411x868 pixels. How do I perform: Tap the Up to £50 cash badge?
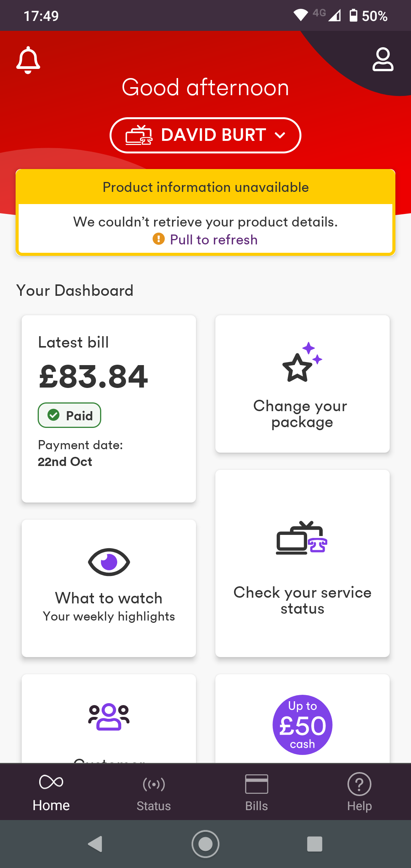click(x=303, y=725)
